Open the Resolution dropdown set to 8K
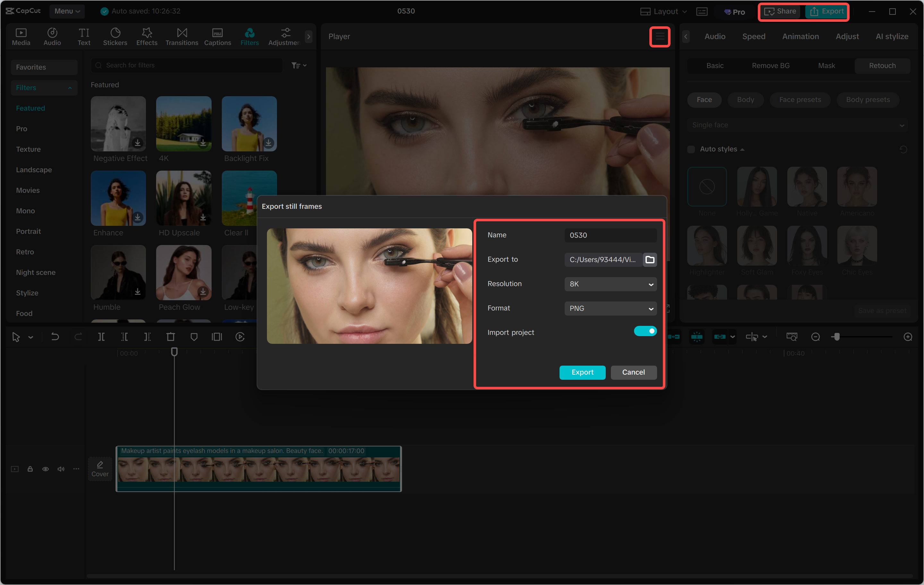Viewport: 924px width, 585px height. [x=610, y=284]
